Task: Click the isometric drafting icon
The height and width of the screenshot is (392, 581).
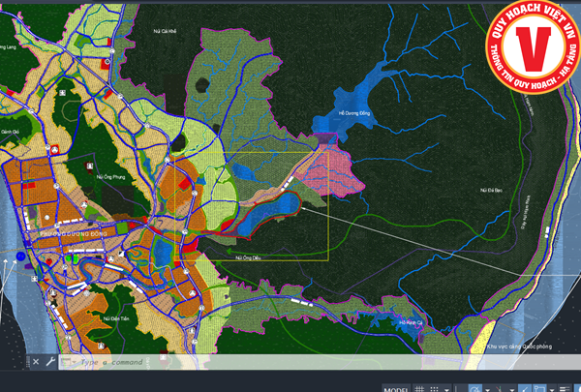Action: pos(500,389)
